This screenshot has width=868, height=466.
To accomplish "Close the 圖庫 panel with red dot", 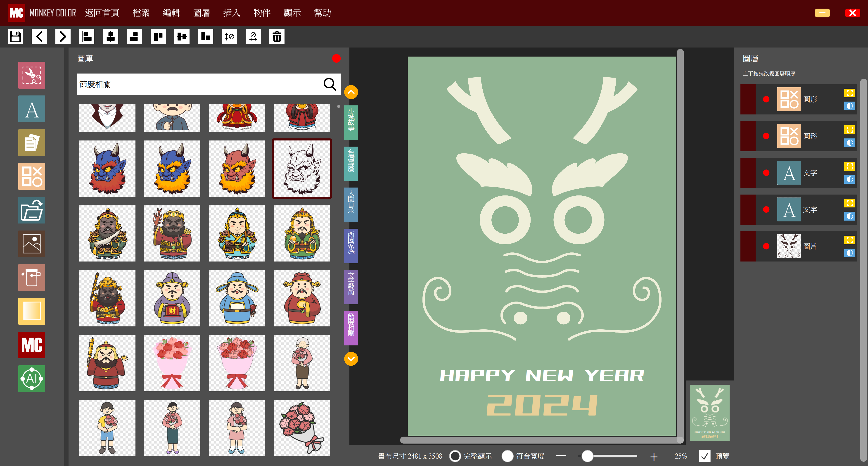I will (336, 58).
